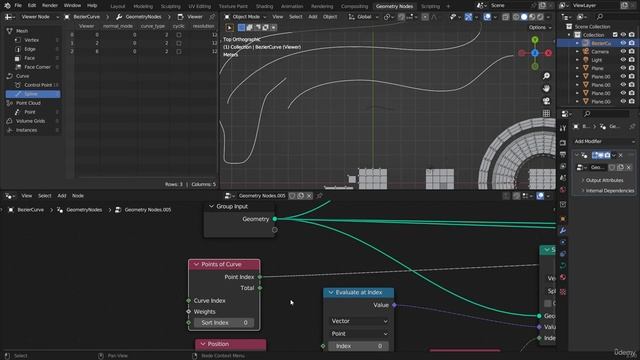
Task: Collapse the Points of Curve node
Action: tap(196, 264)
